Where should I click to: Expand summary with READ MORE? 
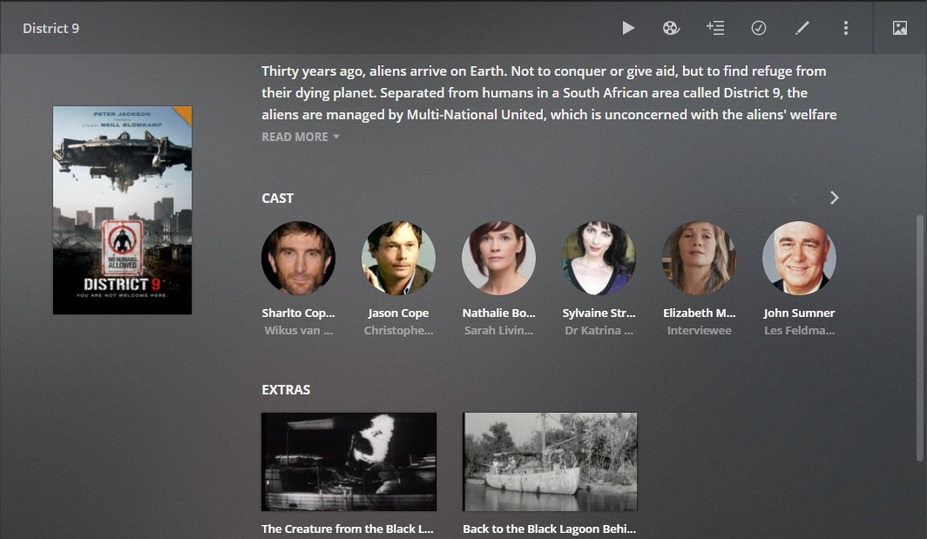click(300, 137)
